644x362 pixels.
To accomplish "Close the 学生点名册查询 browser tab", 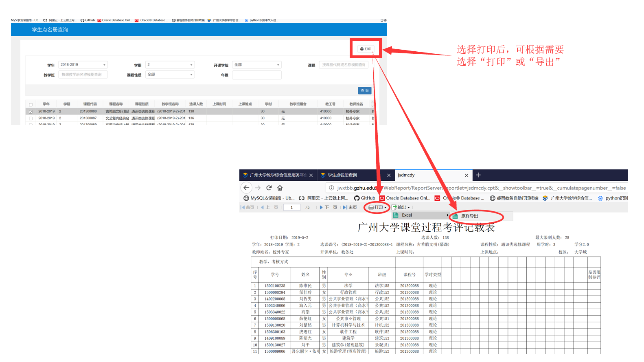I will pyautogui.click(x=388, y=176).
